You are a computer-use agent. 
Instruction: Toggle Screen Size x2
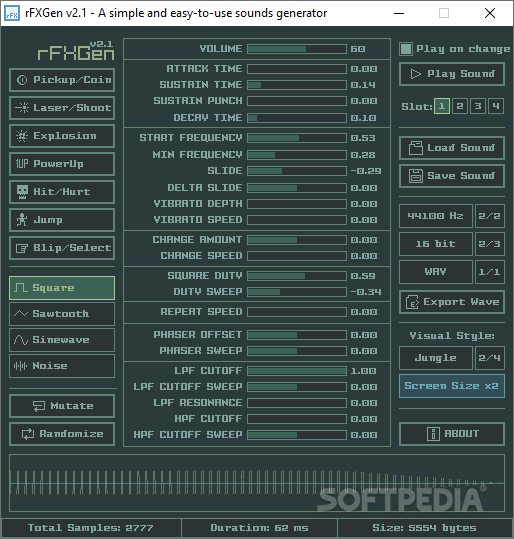click(452, 386)
